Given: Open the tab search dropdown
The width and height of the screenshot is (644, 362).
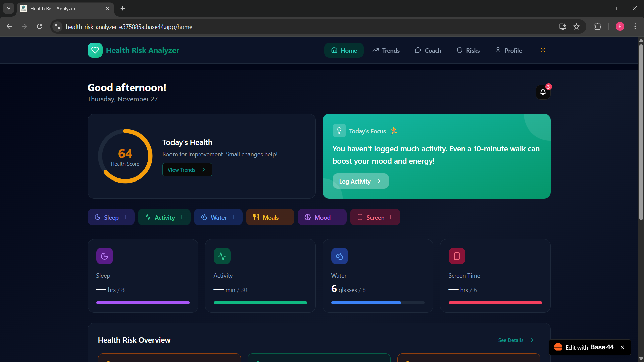Looking at the screenshot, I should (8, 8).
